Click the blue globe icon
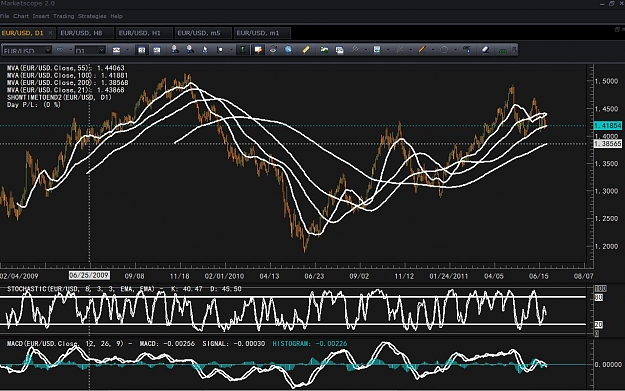 (288, 50)
